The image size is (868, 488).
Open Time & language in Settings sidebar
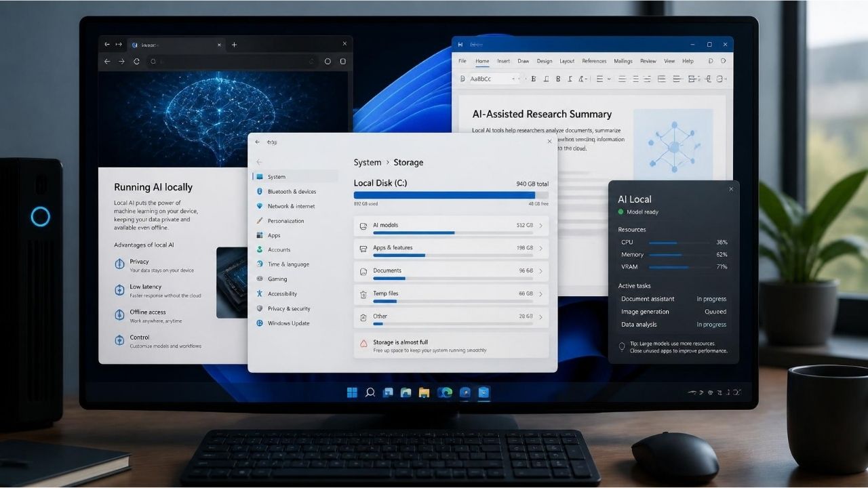click(x=295, y=264)
